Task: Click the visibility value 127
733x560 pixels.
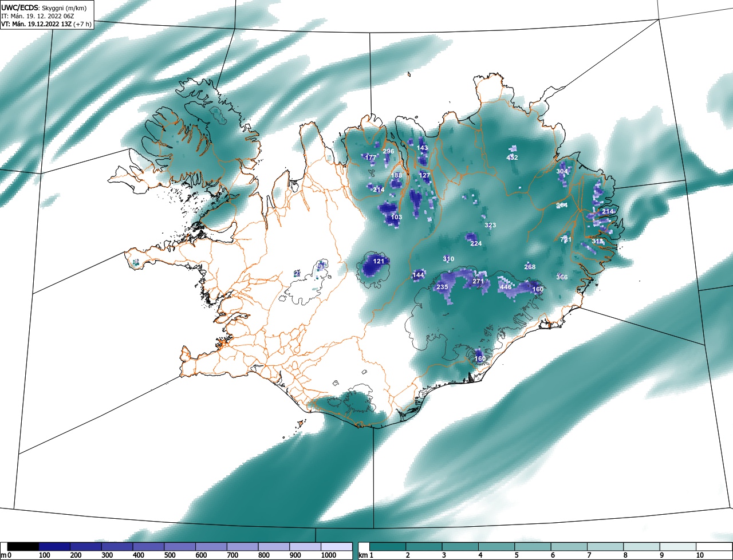Action: click(424, 175)
